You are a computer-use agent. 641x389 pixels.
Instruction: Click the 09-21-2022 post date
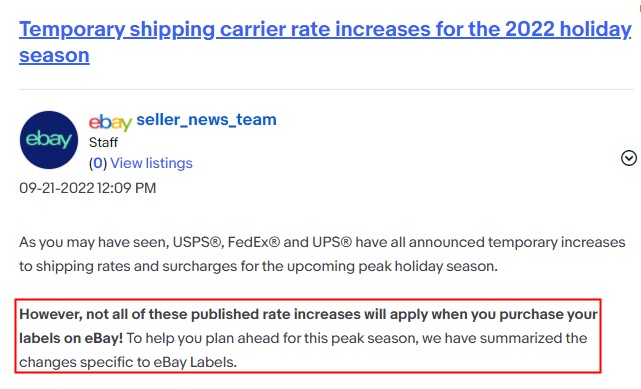pyautogui.click(x=57, y=188)
